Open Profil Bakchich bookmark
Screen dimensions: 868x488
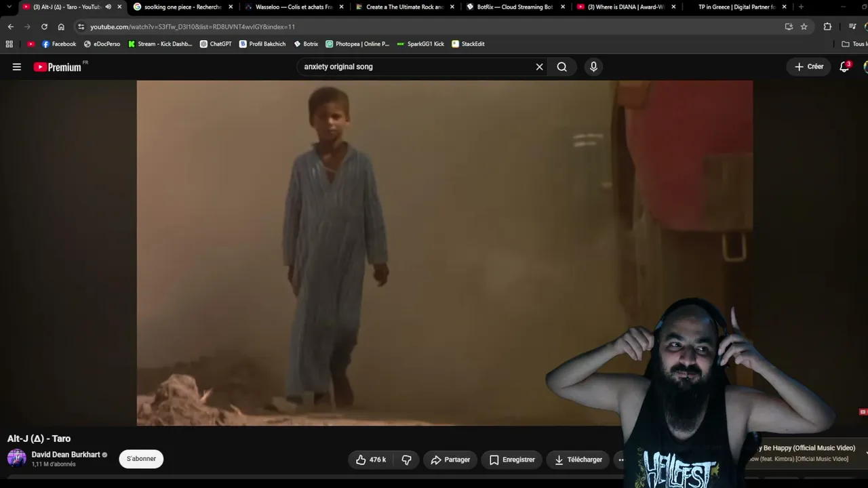(262, 44)
